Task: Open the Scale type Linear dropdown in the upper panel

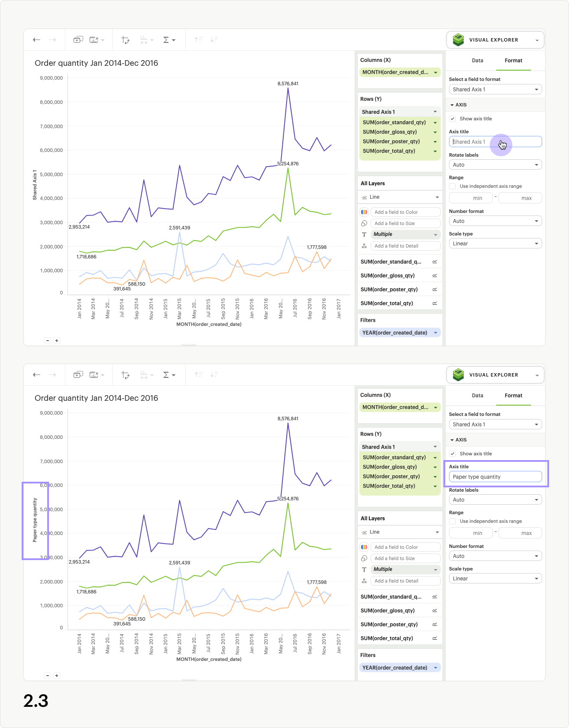Action: 495,244
